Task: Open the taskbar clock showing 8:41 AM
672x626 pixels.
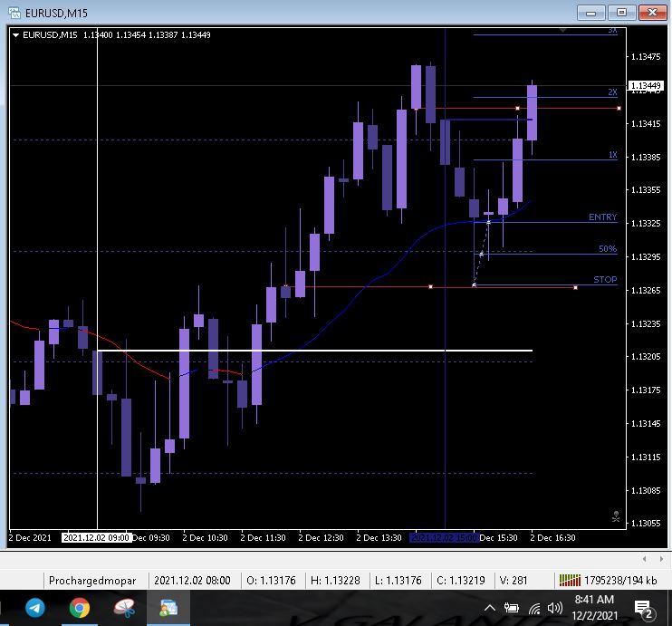Action: click(594, 608)
